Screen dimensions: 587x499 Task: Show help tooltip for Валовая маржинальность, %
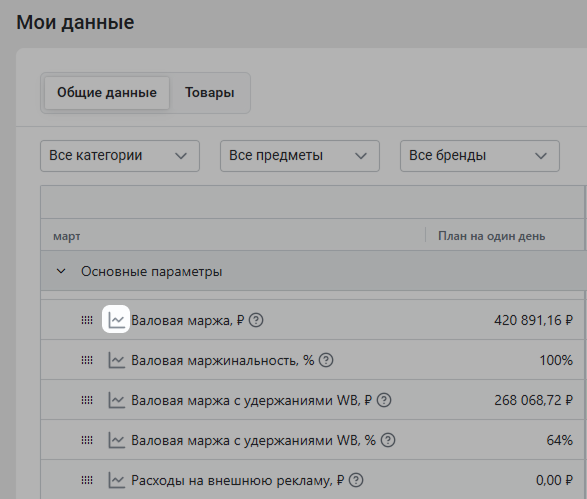[326, 360]
